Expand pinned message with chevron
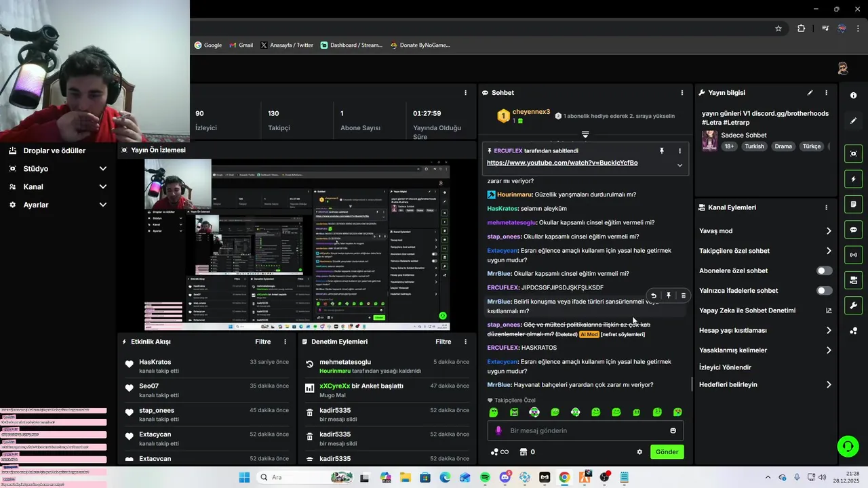Viewport: 868px width, 488px height. [679, 165]
